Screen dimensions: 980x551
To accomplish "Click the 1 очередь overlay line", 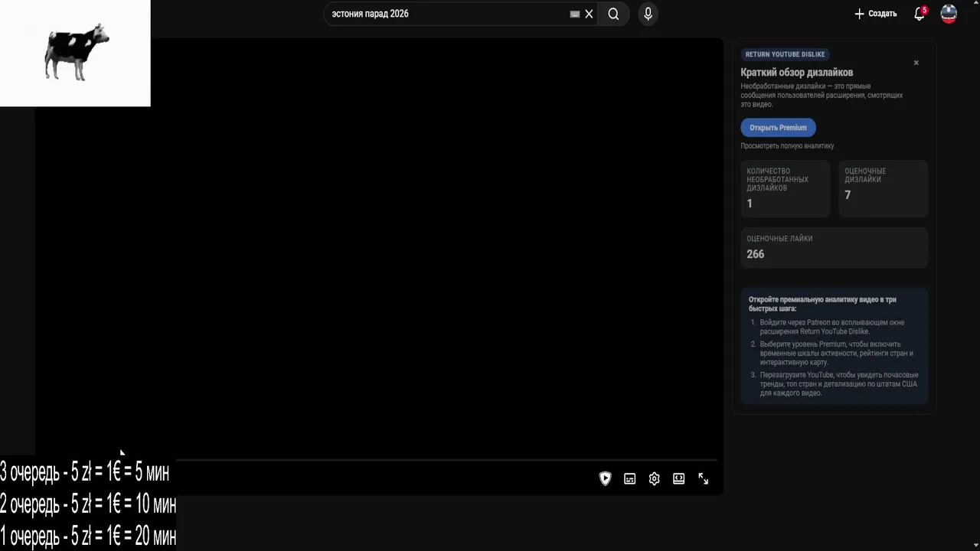I will tap(88, 536).
